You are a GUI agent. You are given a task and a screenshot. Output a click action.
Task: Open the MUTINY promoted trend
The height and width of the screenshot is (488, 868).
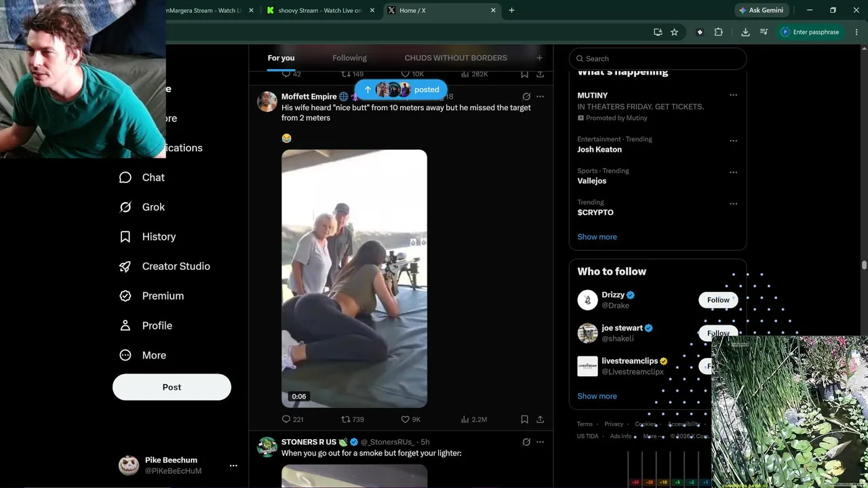pos(593,96)
